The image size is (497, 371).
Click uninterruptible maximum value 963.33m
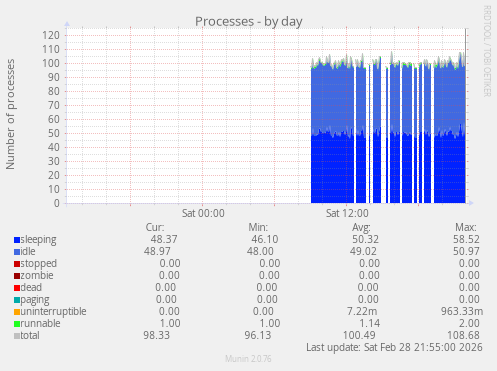coord(462,311)
